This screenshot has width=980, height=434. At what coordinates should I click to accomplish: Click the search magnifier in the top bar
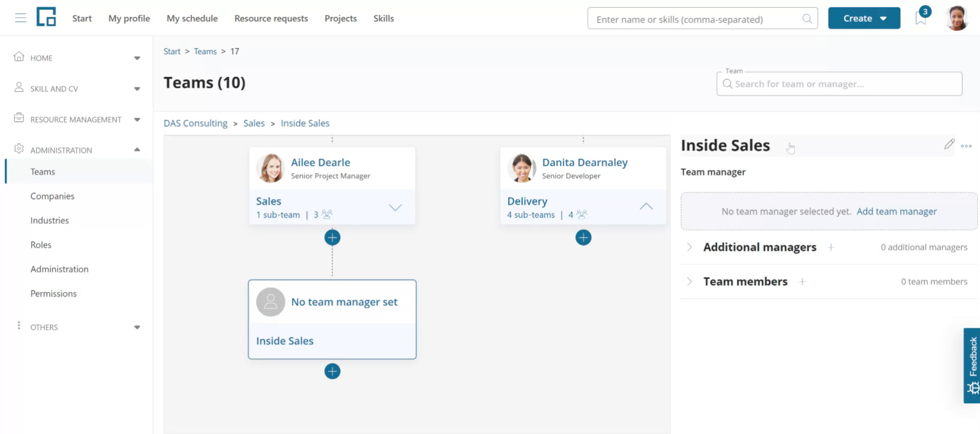(x=807, y=19)
